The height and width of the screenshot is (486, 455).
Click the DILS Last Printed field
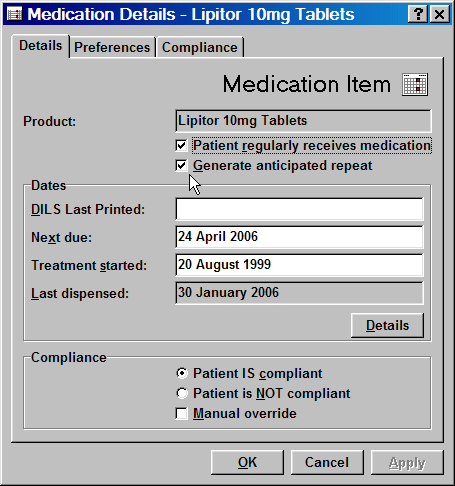[300, 209]
